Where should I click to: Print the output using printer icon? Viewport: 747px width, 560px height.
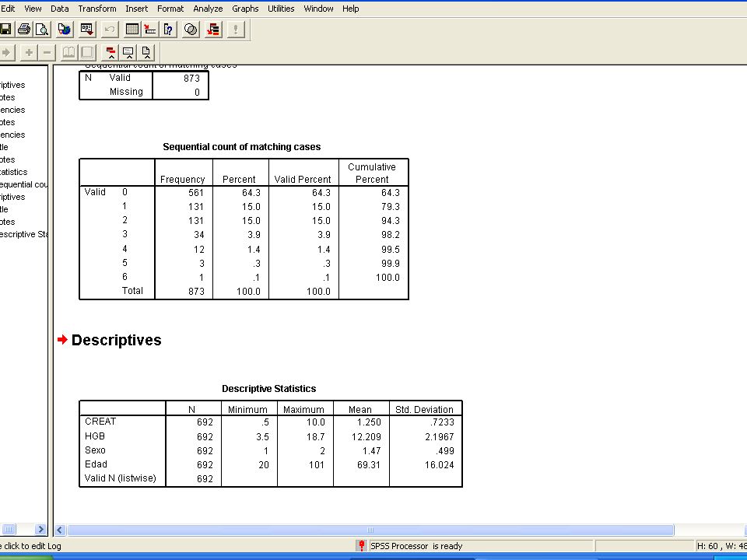pos(23,30)
